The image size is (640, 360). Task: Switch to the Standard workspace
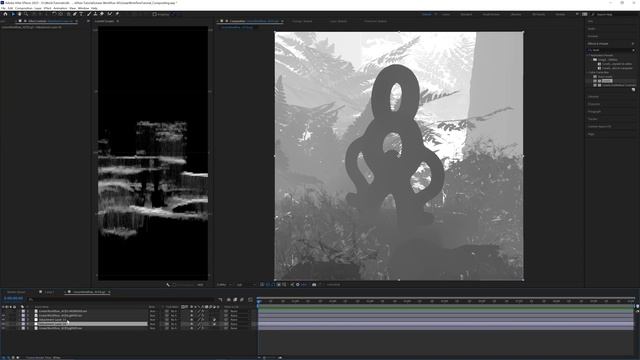pyautogui.click(x=466, y=14)
